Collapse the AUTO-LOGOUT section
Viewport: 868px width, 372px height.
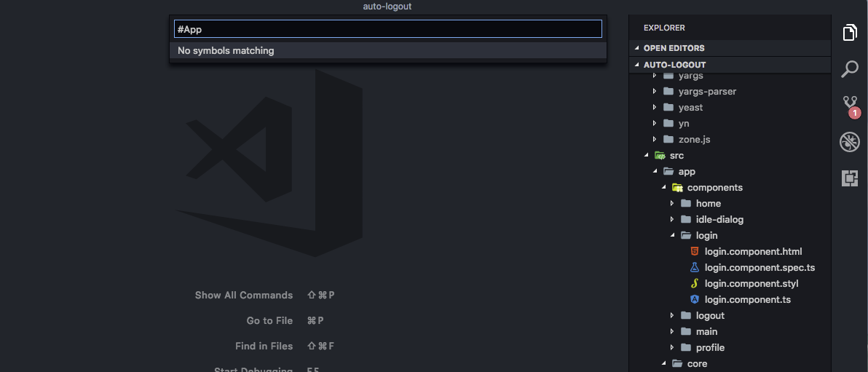[636, 65]
